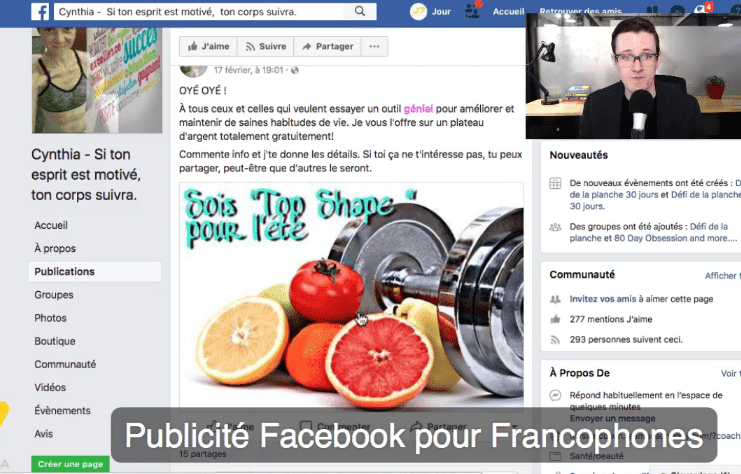Click the page profile picture

97,80
